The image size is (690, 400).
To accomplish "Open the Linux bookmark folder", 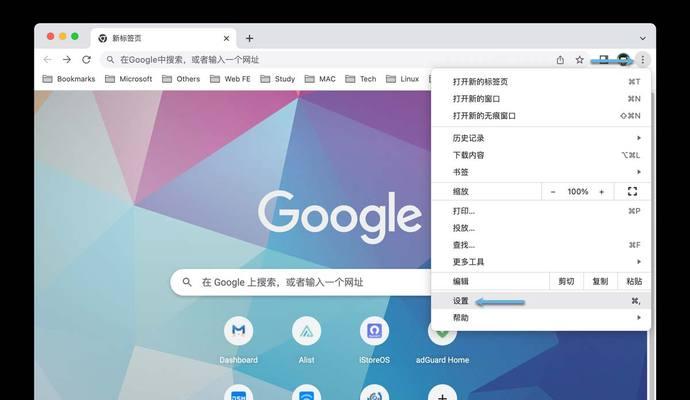I will click(x=402, y=79).
